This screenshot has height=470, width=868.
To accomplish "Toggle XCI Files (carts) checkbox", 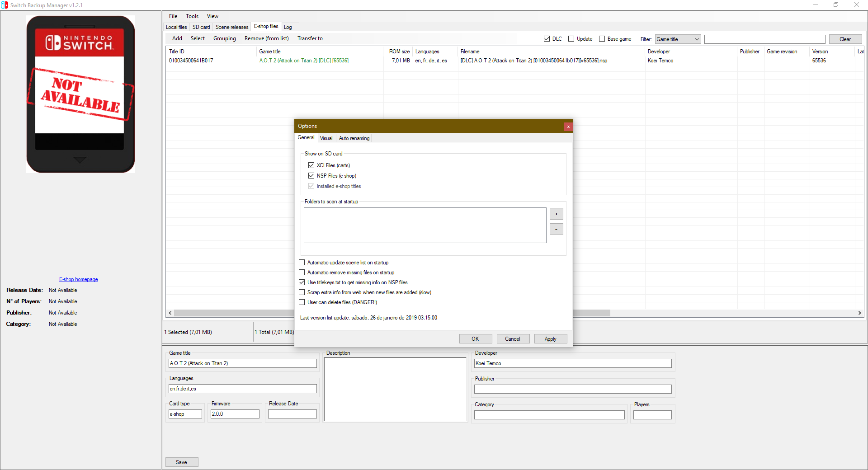I will (x=311, y=165).
